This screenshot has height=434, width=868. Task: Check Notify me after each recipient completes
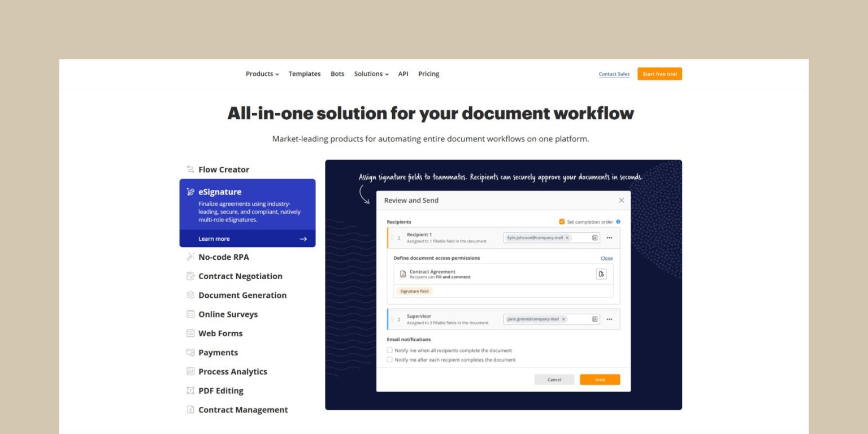point(389,359)
